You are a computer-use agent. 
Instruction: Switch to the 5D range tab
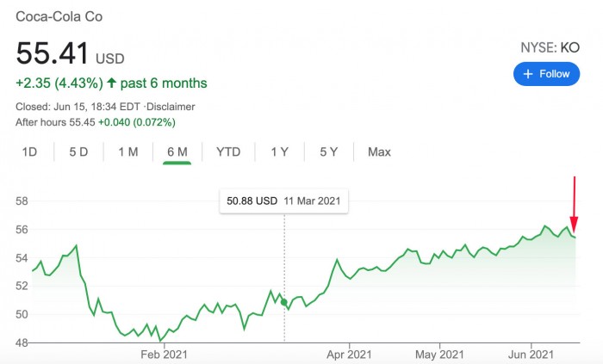click(x=78, y=152)
